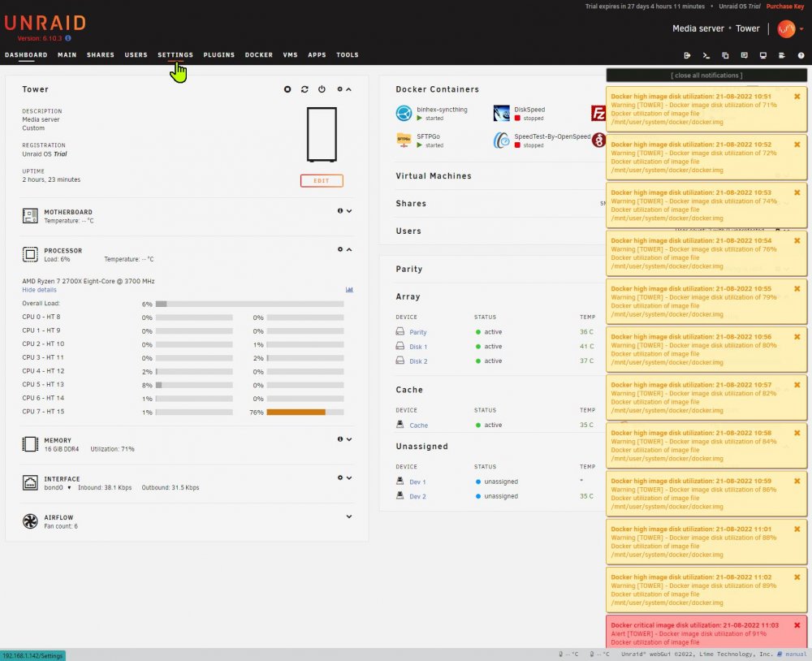Open Interface settings gear icon

tap(339, 477)
